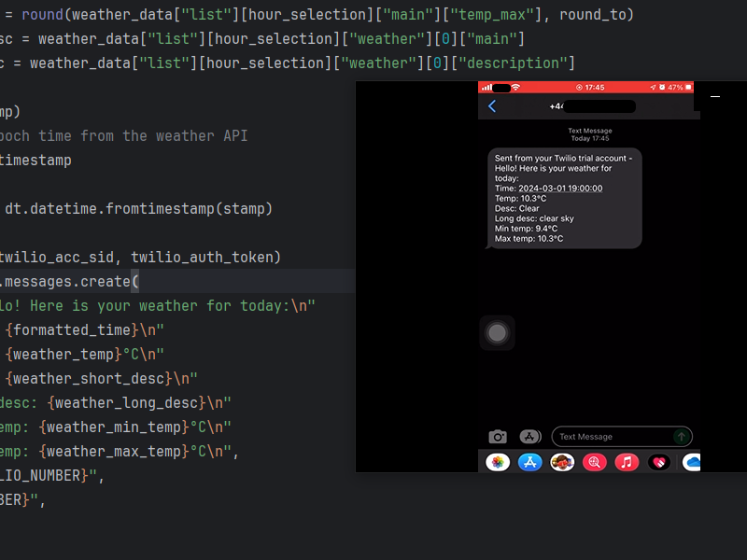This screenshot has width=747, height=560.
Task: Click the Twilio weather message bubble
Action: click(564, 198)
